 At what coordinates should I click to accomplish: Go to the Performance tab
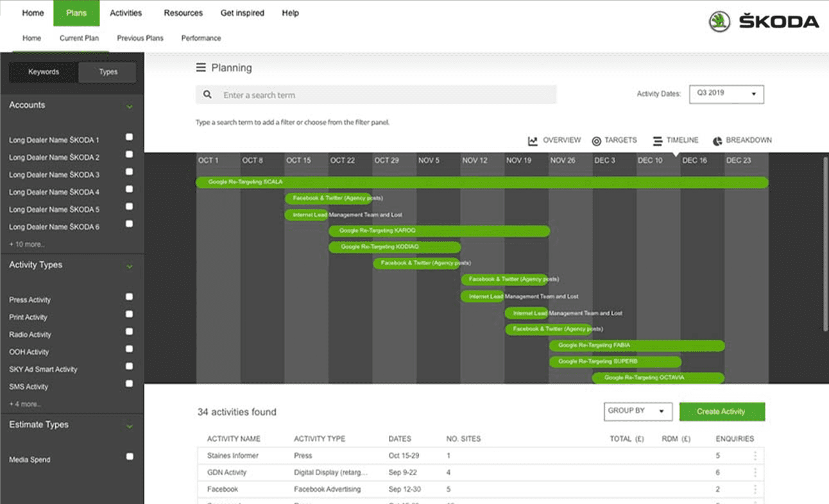(201, 38)
